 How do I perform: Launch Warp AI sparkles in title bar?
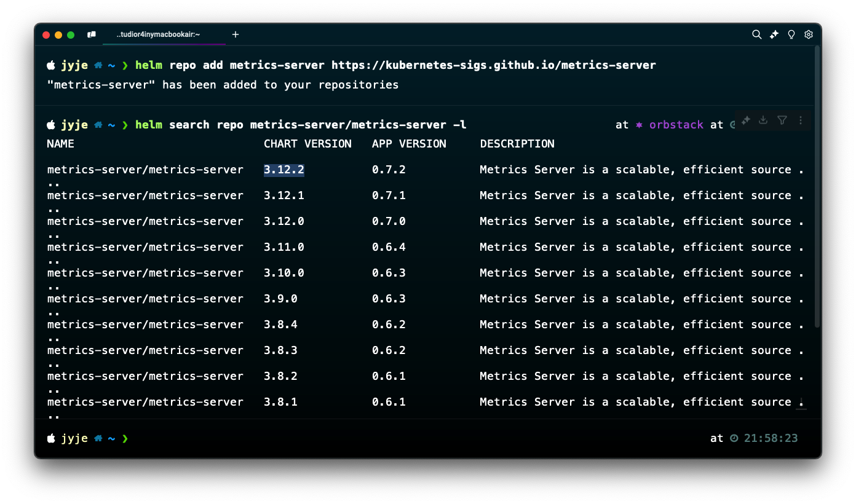click(774, 35)
